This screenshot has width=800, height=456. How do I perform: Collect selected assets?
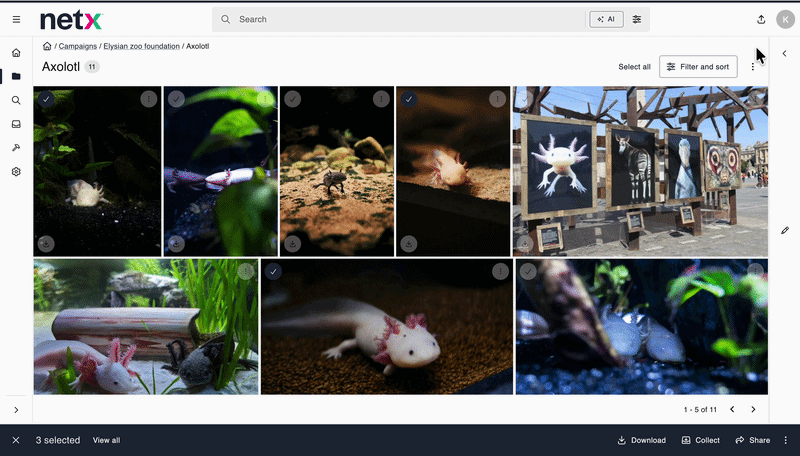tap(701, 440)
